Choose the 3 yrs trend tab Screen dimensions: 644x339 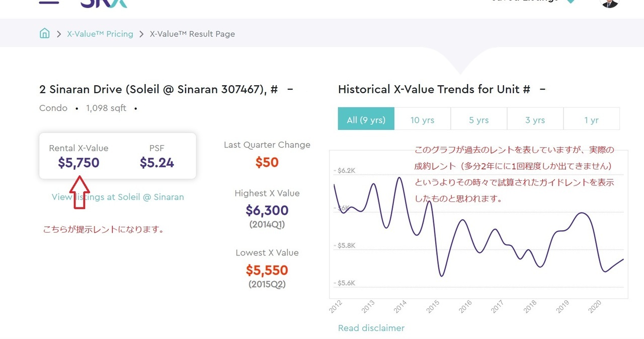click(x=535, y=120)
